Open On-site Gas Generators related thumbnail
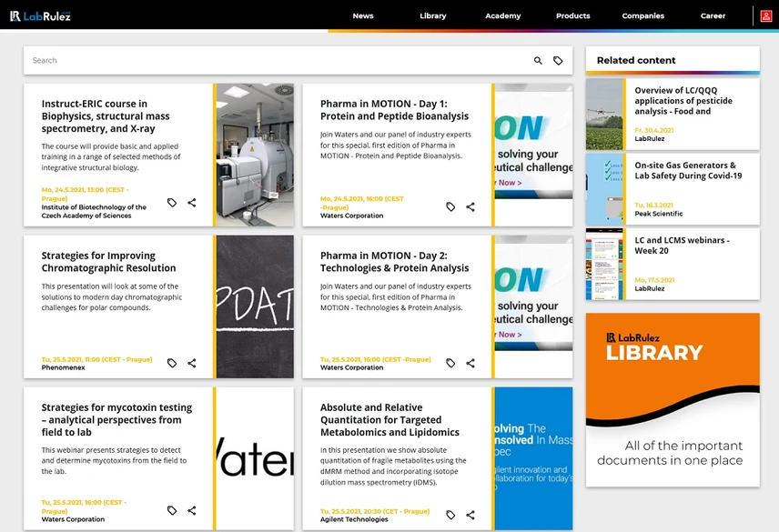The image size is (779, 532). [604, 189]
